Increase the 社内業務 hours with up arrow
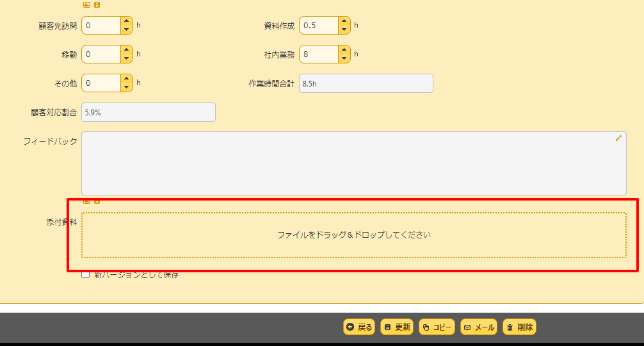Viewport: 644px width, 346px height. click(x=344, y=50)
